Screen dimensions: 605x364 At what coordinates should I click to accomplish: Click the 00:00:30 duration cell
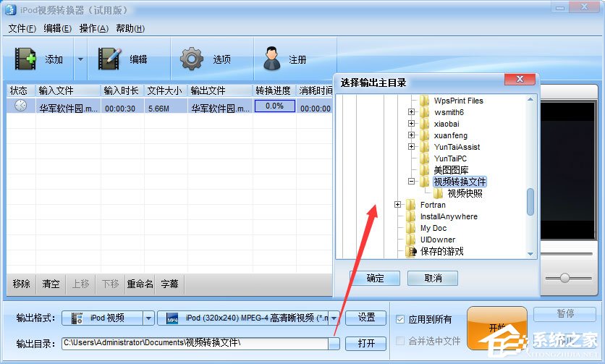click(x=120, y=109)
